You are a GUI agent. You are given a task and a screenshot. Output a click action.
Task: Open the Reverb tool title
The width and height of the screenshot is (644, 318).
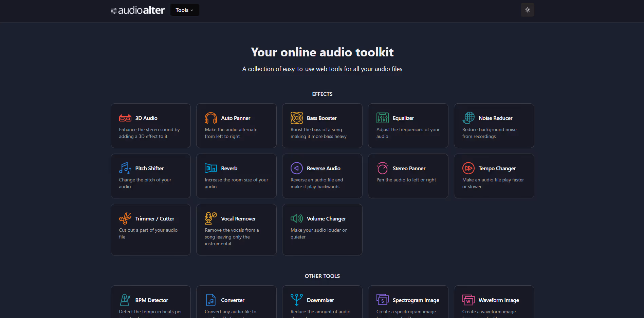click(x=229, y=169)
